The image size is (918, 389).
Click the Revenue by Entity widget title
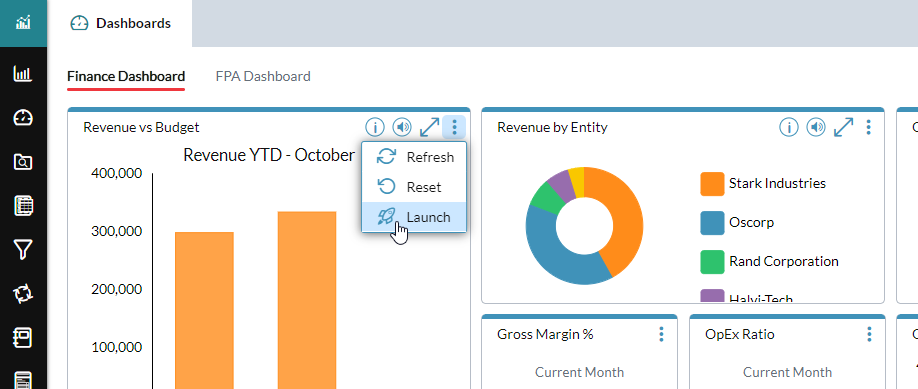(552, 127)
